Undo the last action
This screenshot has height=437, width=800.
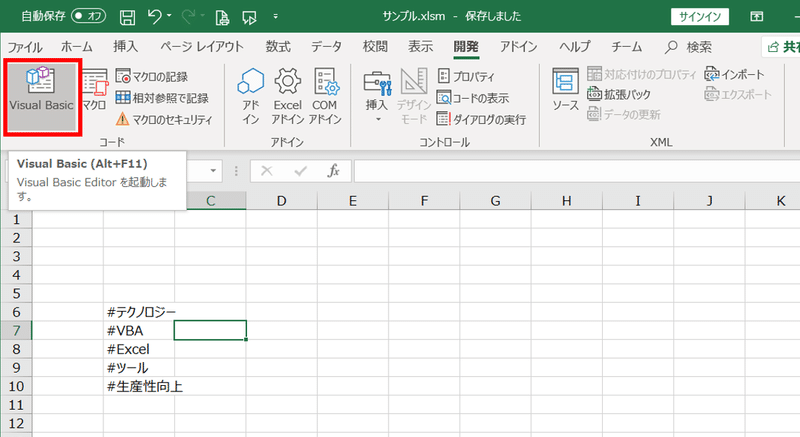click(155, 16)
